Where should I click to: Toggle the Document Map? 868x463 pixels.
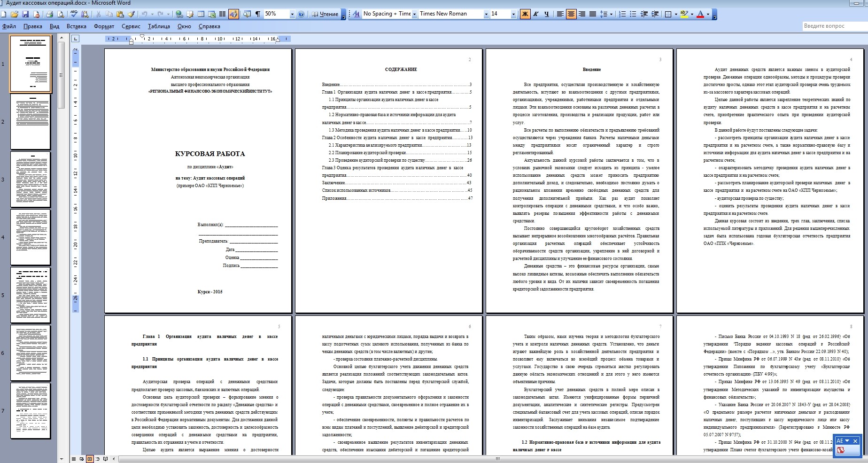click(x=247, y=14)
